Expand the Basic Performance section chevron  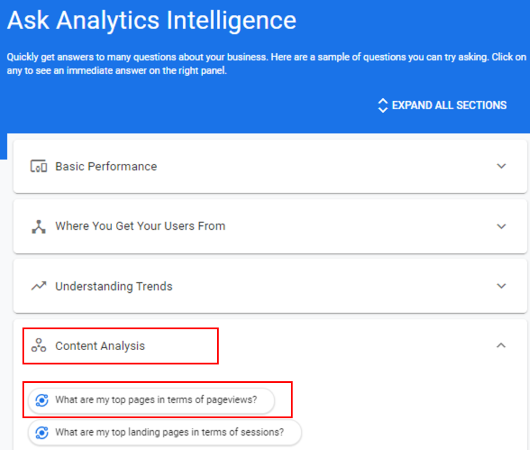click(501, 166)
